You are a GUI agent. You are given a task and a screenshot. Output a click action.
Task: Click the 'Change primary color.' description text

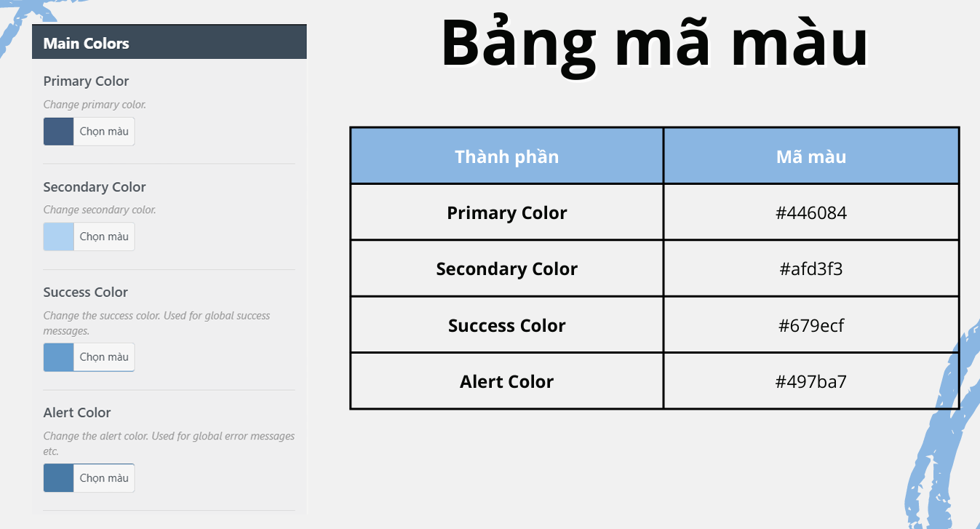(95, 105)
